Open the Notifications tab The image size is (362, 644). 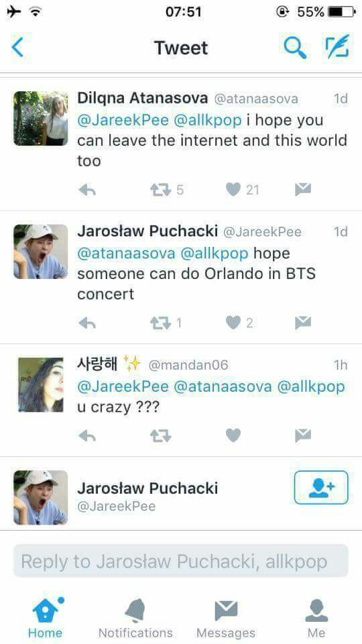click(x=135, y=618)
